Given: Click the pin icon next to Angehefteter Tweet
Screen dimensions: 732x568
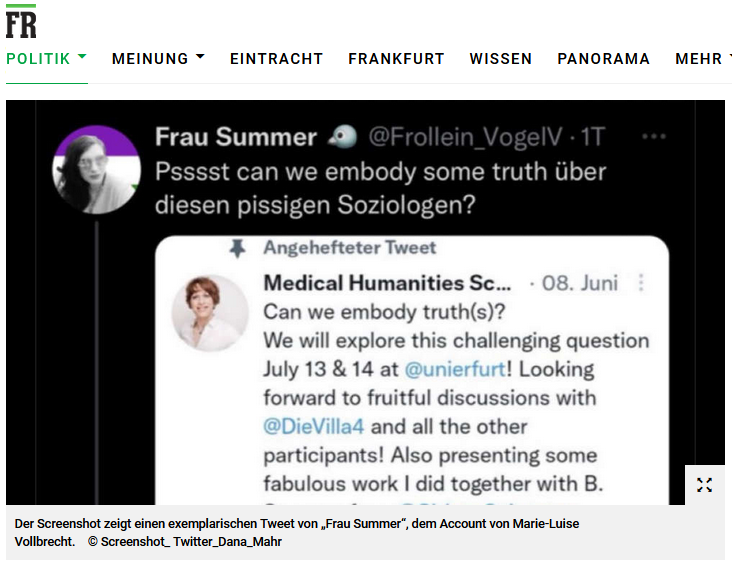Looking at the screenshot, I should click(238, 248).
